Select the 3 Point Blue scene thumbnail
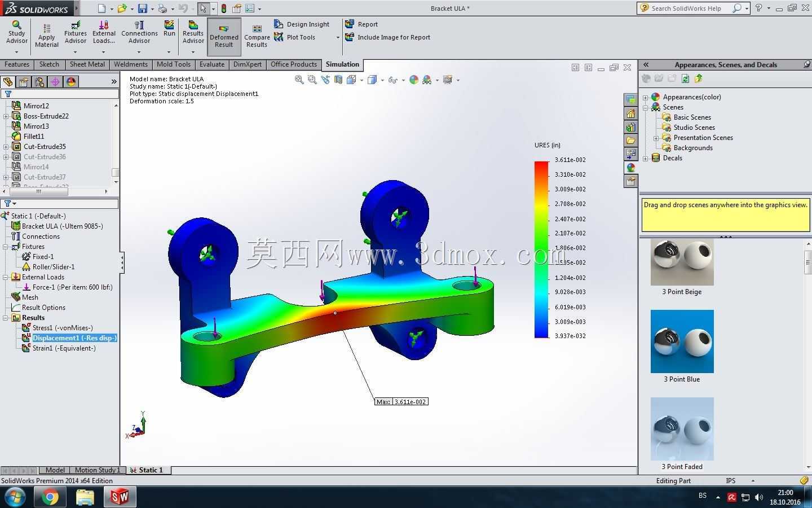This screenshot has height=508, width=812. [x=682, y=341]
